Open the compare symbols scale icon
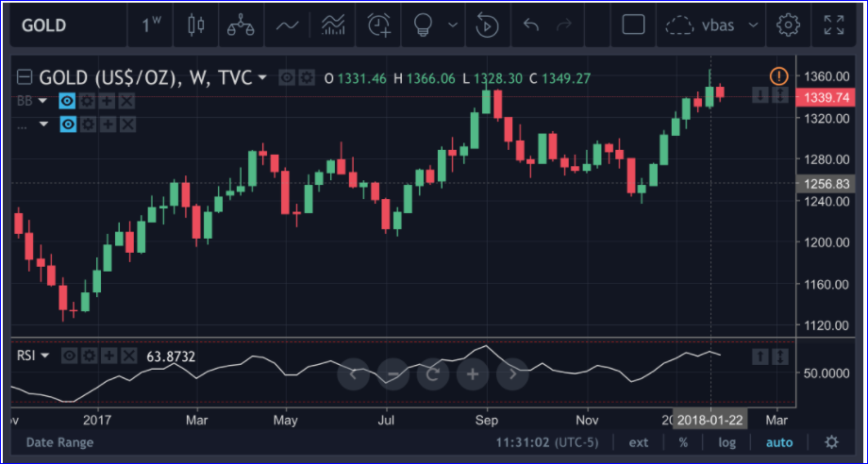Screen dimensions: 868x464 point(241,25)
